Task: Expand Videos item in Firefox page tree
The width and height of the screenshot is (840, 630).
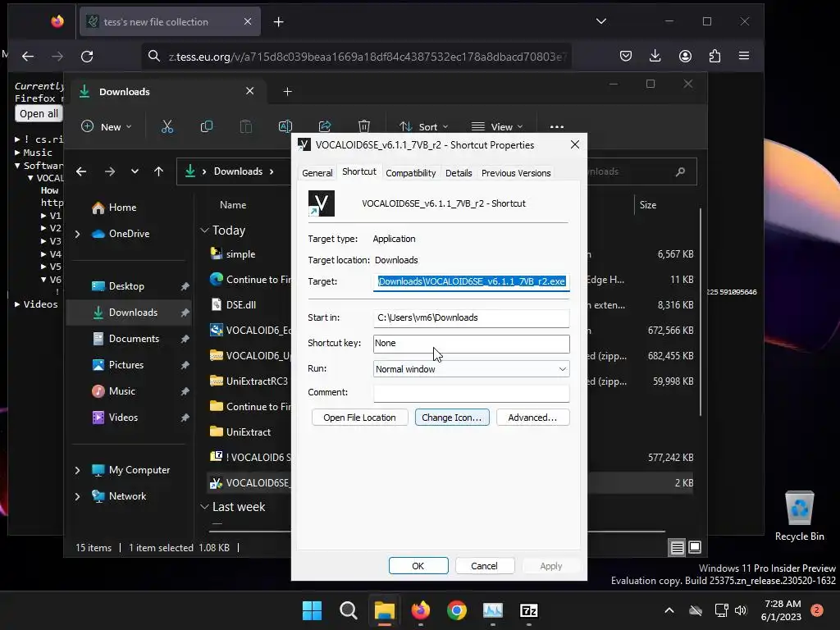Action: (17, 304)
